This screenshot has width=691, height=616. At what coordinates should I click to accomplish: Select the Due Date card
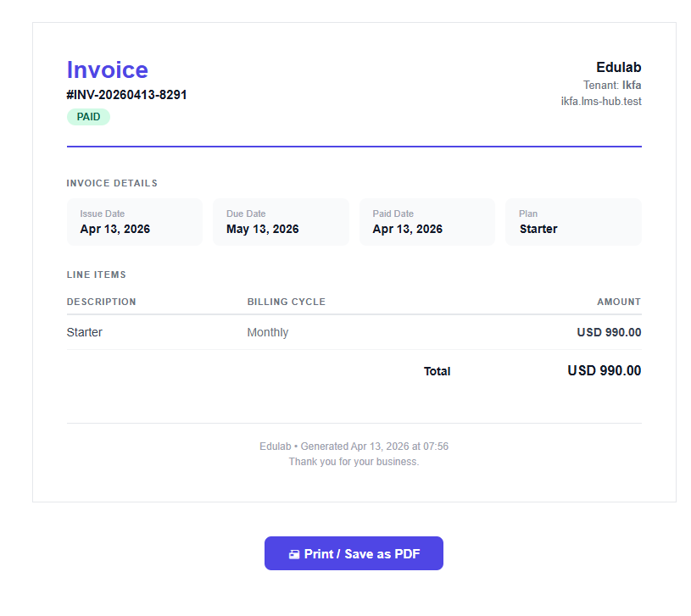coord(281,221)
